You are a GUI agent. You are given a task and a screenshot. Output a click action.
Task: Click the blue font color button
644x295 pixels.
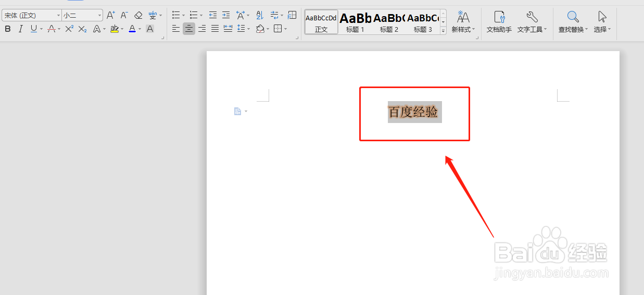point(132,29)
